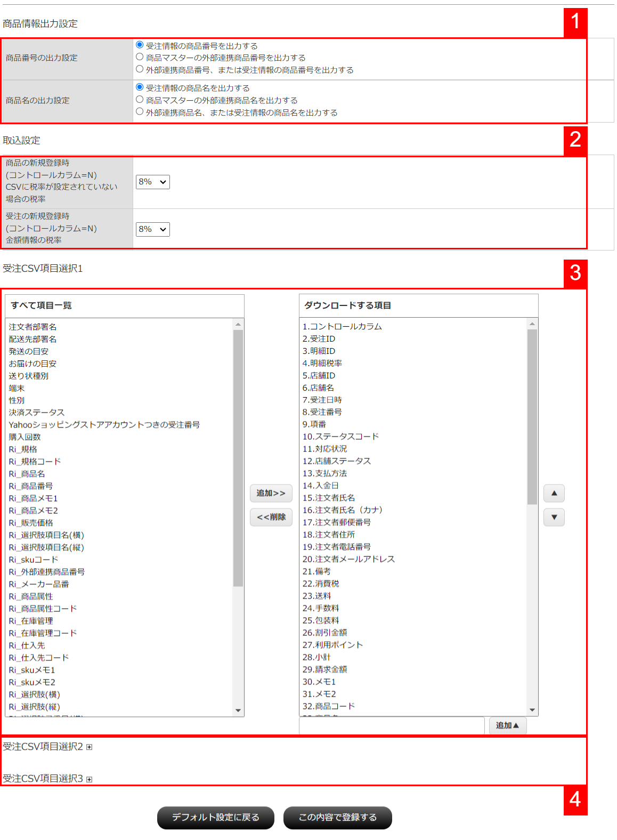Expand 受注CSV項目選択3 plus icon
The height and width of the screenshot is (840, 617).
coord(90,779)
